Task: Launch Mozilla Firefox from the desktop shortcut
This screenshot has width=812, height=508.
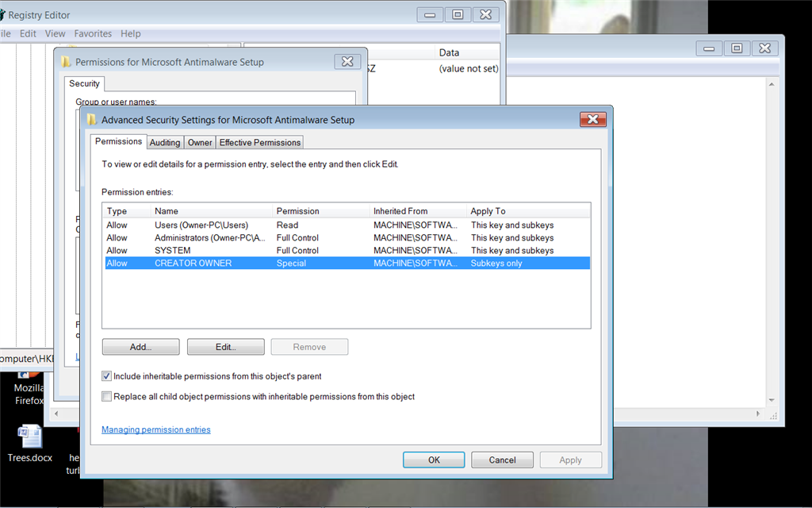Action: click(x=29, y=389)
